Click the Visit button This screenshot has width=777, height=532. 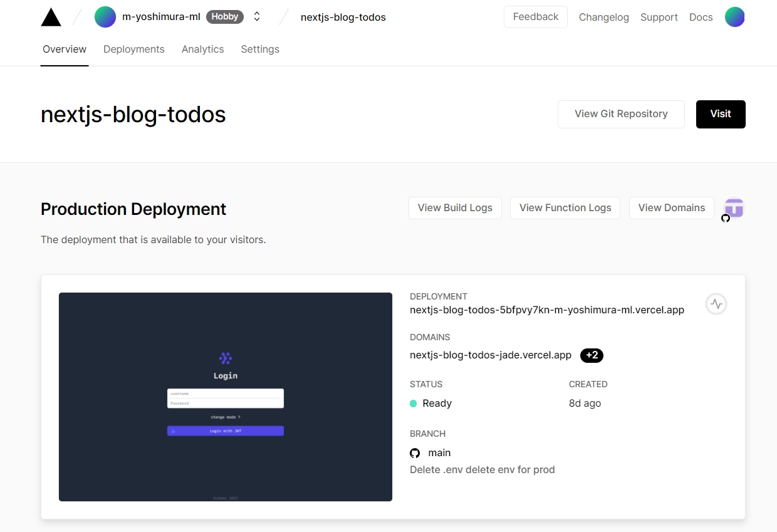click(x=721, y=114)
